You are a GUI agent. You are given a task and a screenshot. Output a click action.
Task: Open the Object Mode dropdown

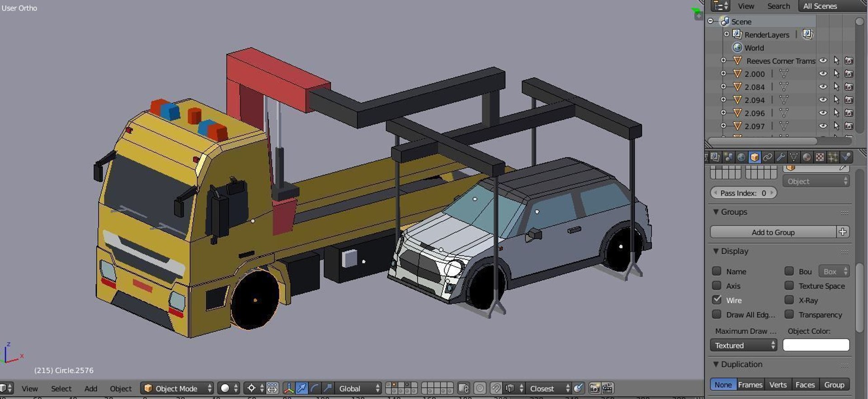pyautogui.click(x=177, y=388)
